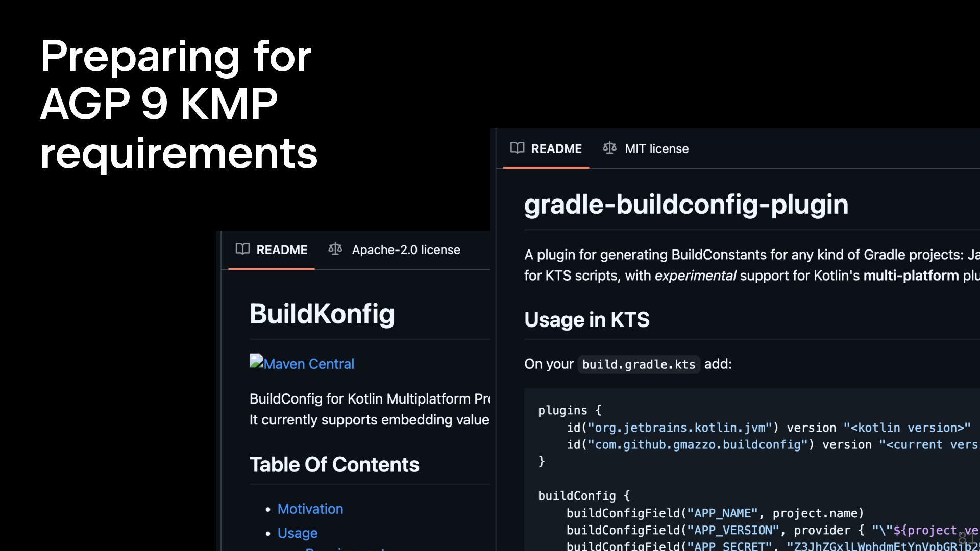
Task: Select the README tab above gradle-buildconfig-plugin
Action: (556, 148)
